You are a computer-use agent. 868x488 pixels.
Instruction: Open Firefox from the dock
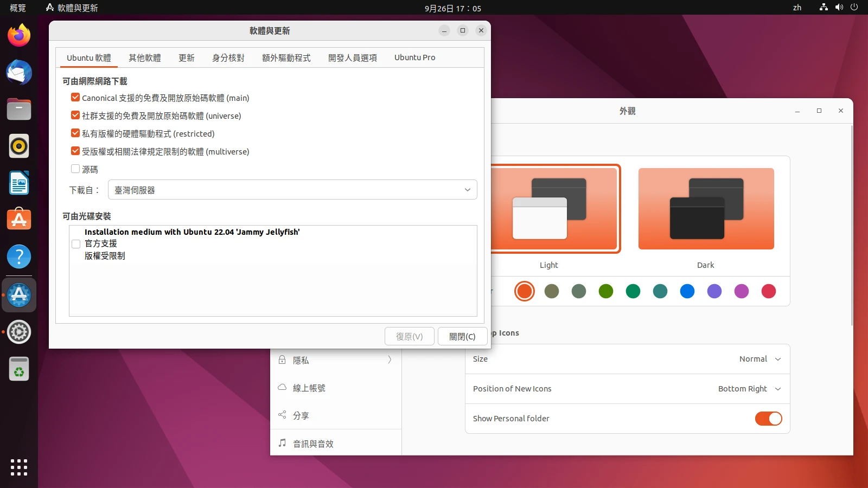[19, 36]
